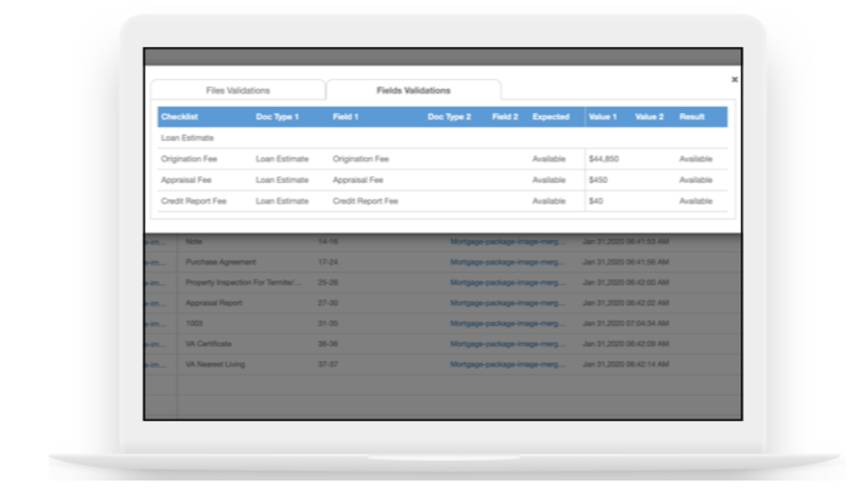Open the Mortgage-package link in Purchase Agreement row
The image size is (868, 488).
507,262
